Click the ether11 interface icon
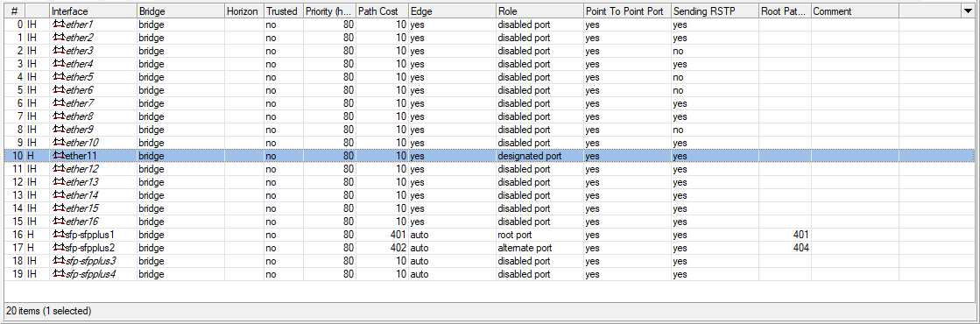 coord(58,156)
